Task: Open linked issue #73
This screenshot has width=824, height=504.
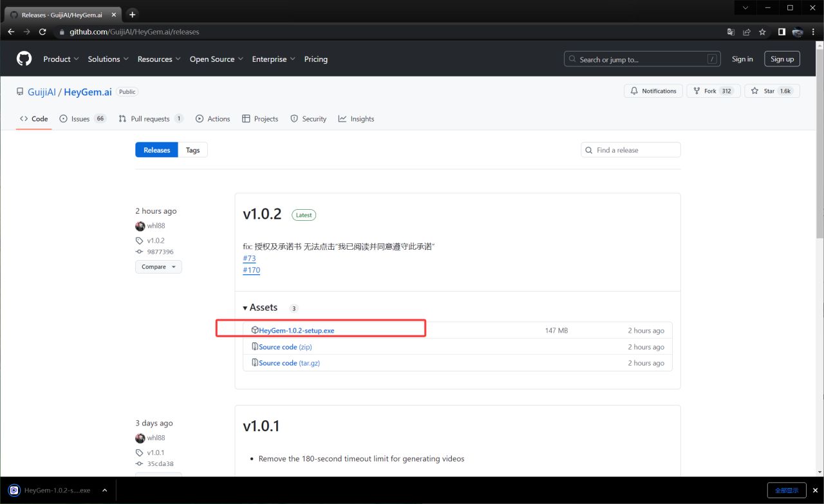Action: pos(249,259)
